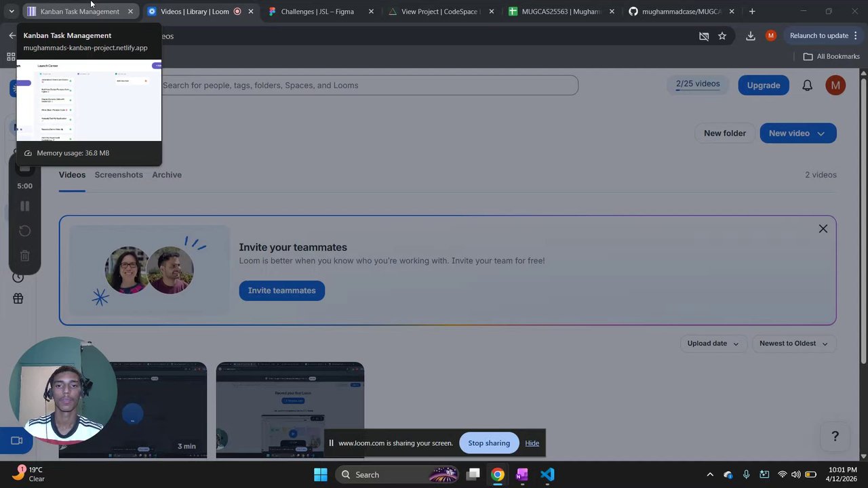Open Loom notifications bell

(x=807, y=85)
